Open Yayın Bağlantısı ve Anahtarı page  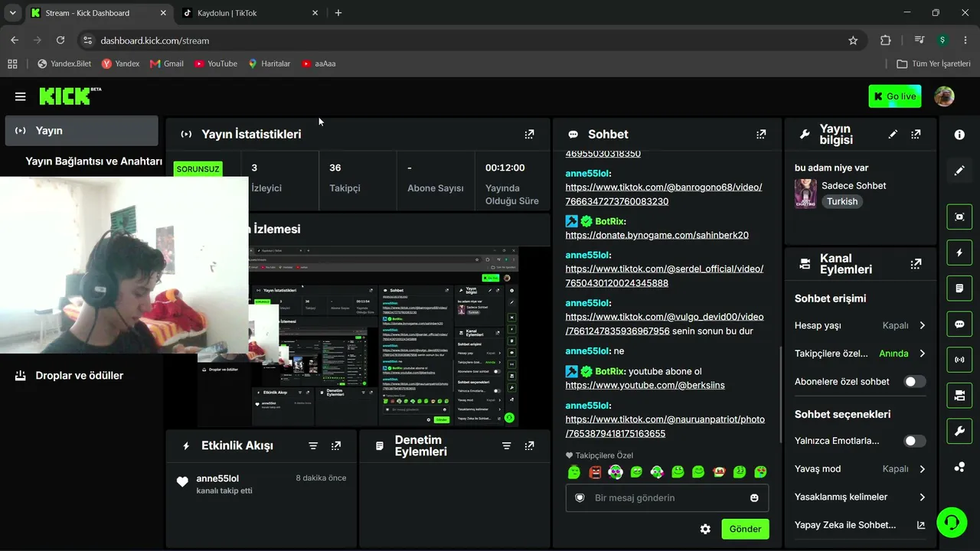[x=93, y=161]
